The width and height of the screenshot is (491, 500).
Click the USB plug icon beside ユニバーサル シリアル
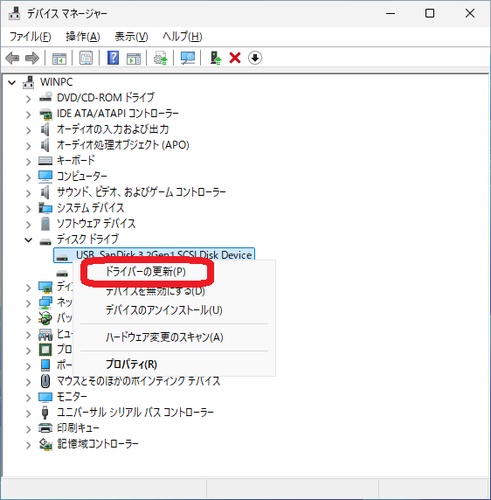(45, 412)
